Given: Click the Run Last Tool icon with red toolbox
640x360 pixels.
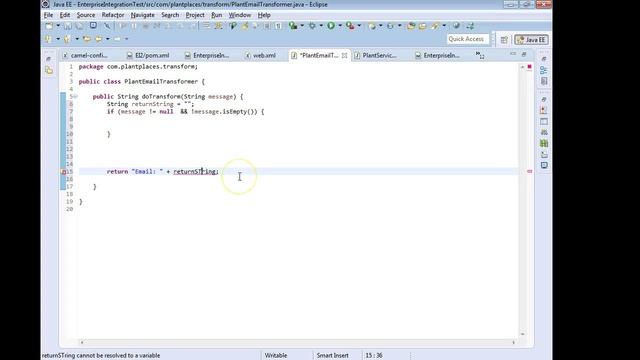Looking at the screenshot, I should pyautogui.click(x=350, y=26).
